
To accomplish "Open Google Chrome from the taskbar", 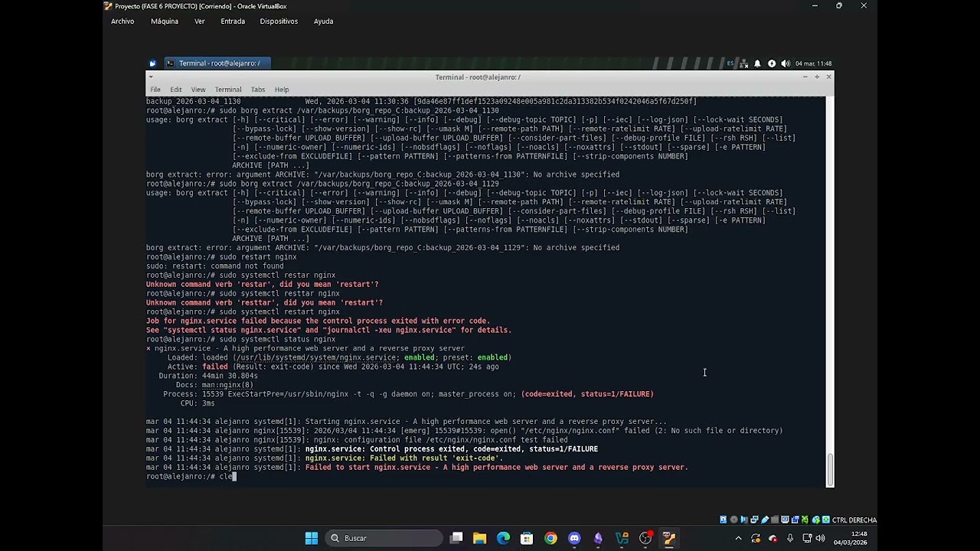I will [550, 538].
